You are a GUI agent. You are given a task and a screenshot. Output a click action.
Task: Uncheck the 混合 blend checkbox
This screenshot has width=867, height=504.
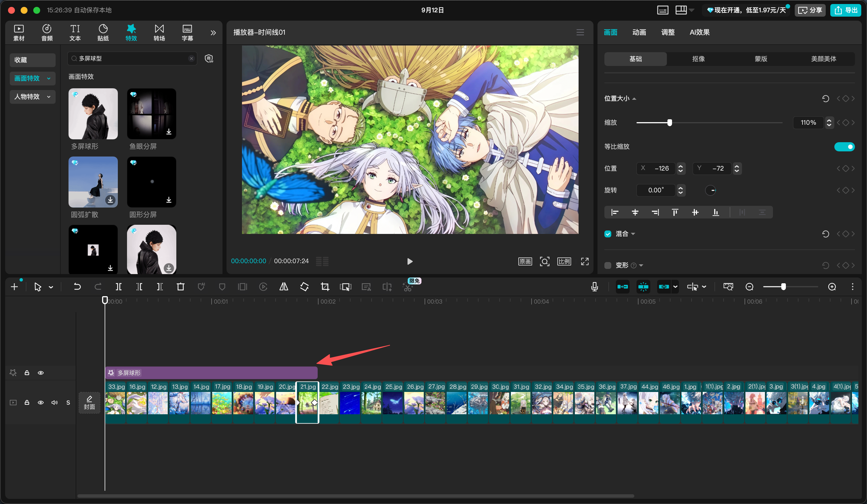click(x=608, y=234)
